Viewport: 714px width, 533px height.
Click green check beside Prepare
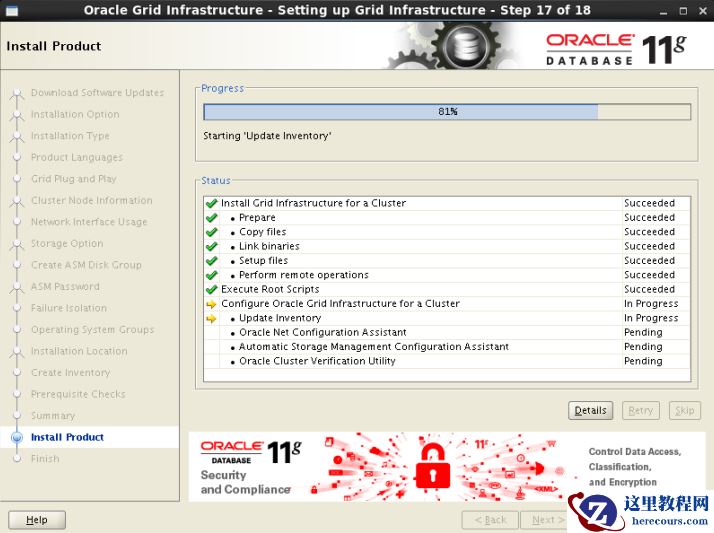click(x=211, y=218)
